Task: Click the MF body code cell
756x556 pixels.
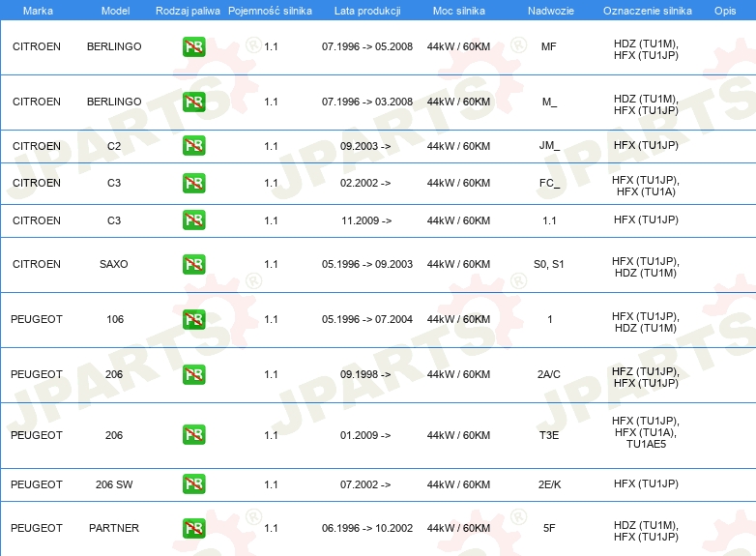Action: tap(549, 46)
